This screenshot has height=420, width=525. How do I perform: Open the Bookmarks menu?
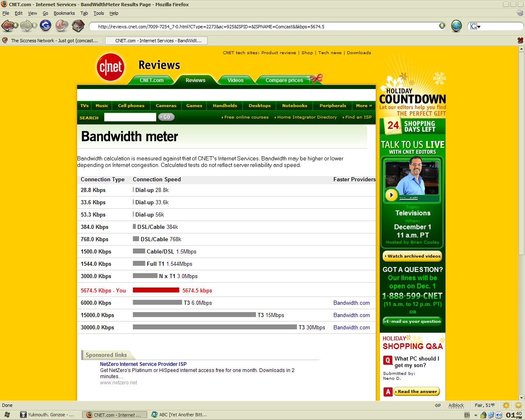pyautogui.click(x=64, y=13)
